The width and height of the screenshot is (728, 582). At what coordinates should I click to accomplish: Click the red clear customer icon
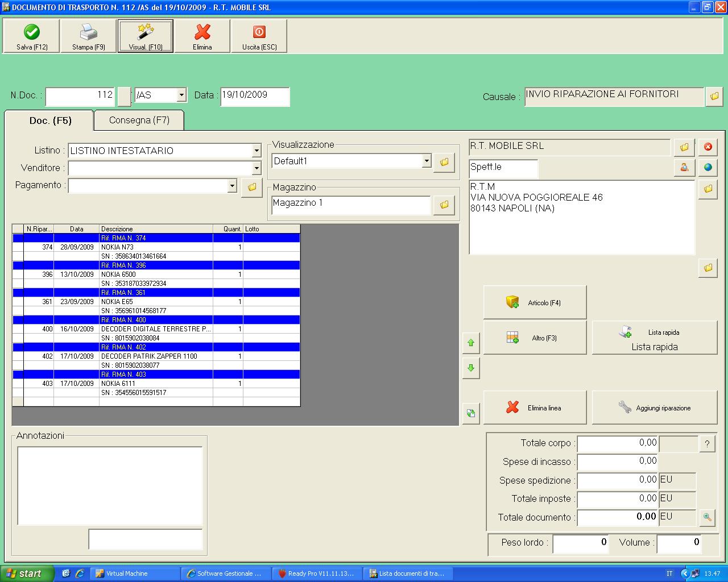coord(708,147)
